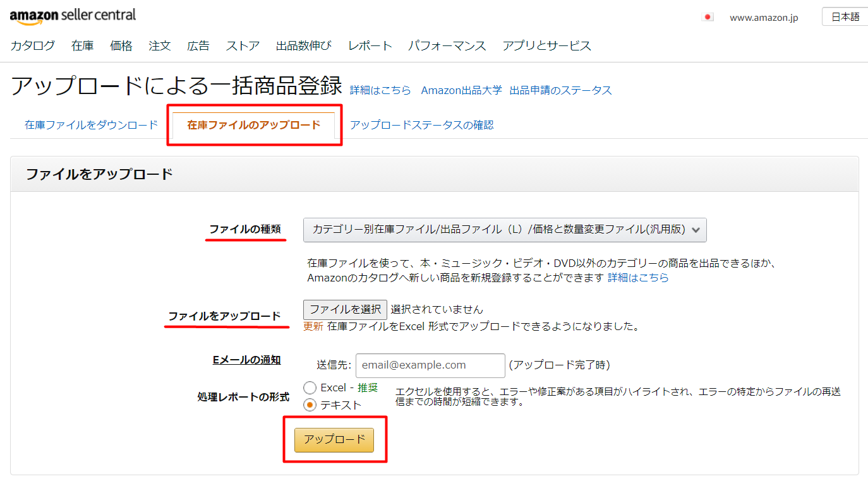Viewport: 868px width, 479px height.
Task: Open the Amazon出品大学 link
Action: tap(462, 90)
